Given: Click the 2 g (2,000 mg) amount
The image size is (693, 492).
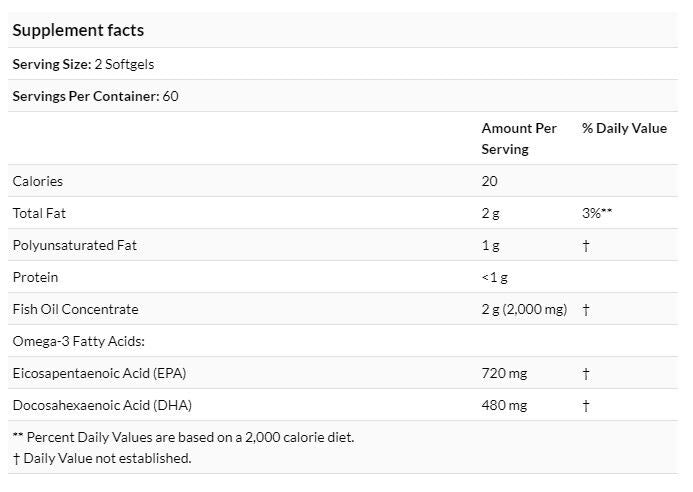Looking at the screenshot, I should pos(524,309).
